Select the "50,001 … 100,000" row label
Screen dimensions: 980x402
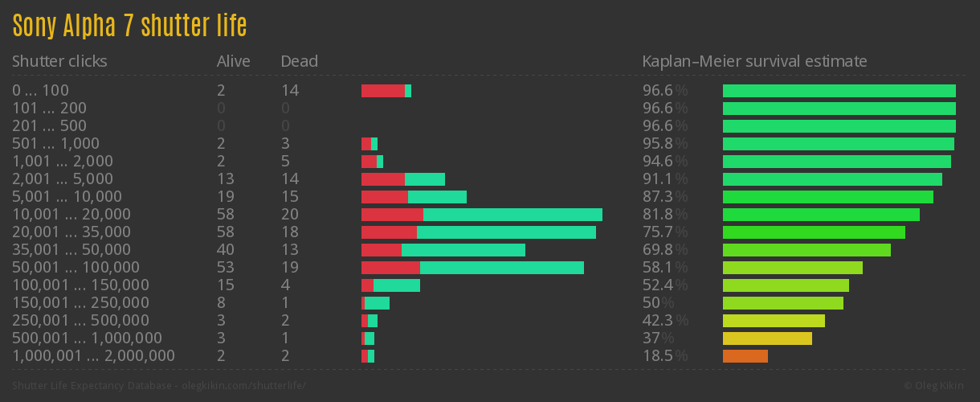click(x=76, y=268)
